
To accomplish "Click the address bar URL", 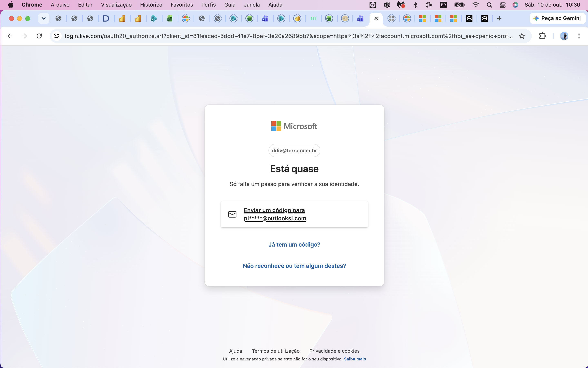I will pyautogui.click(x=289, y=36).
